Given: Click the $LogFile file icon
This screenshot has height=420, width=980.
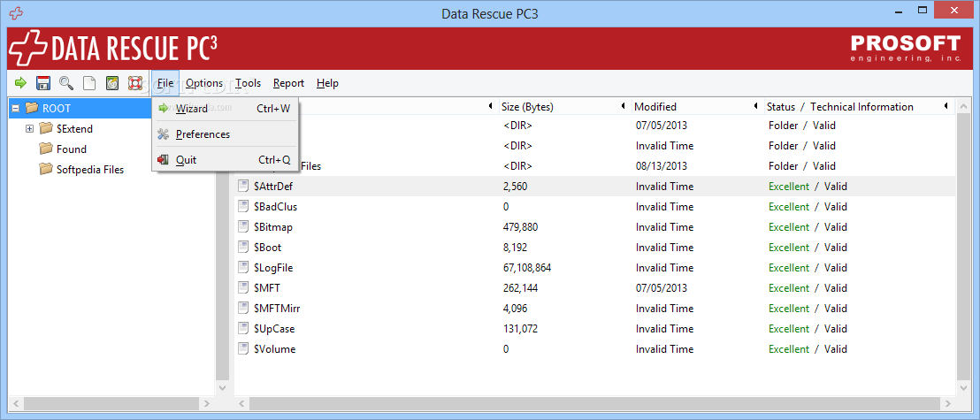Looking at the screenshot, I should (x=243, y=268).
